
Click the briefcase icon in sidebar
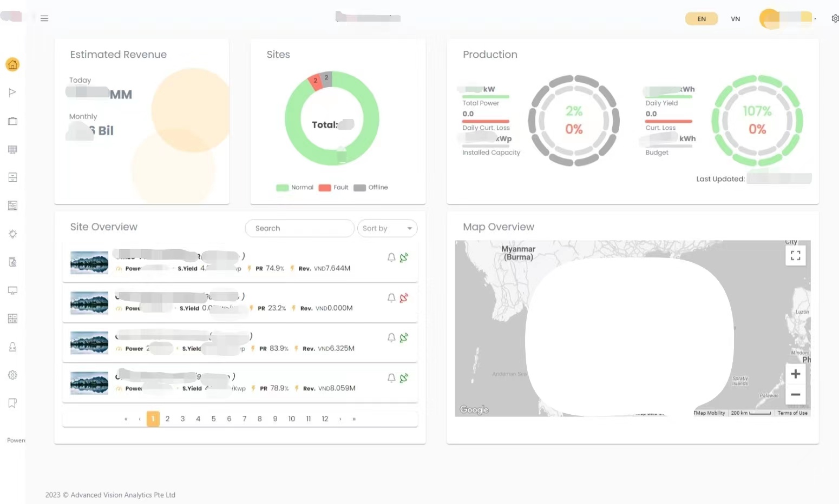pyautogui.click(x=12, y=121)
